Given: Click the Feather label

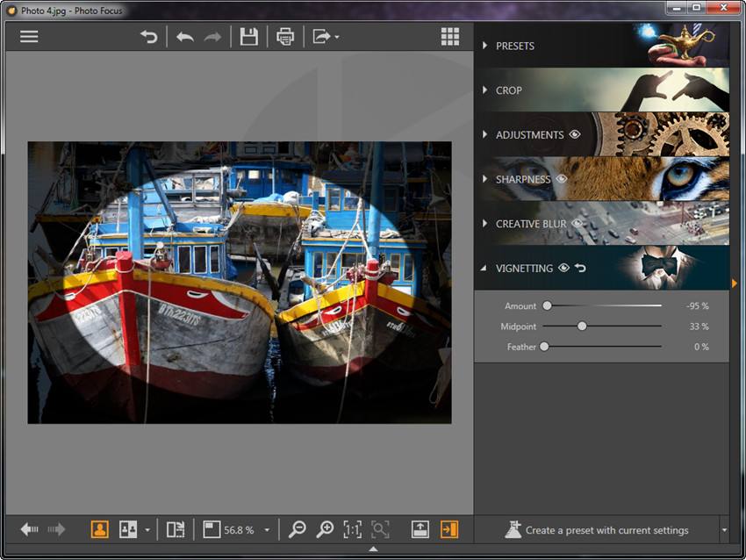Looking at the screenshot, I should pyautogui.click(x=521, y=347).
